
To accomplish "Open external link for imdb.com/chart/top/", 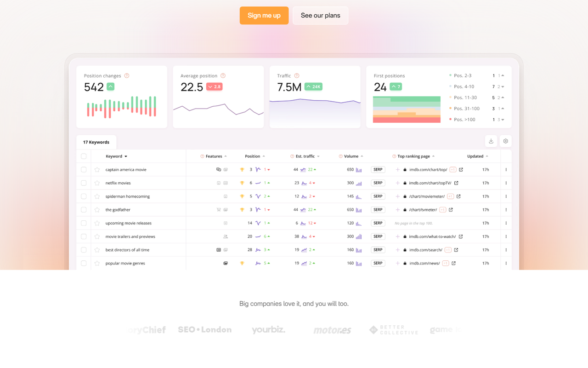I will coord(461,170).
